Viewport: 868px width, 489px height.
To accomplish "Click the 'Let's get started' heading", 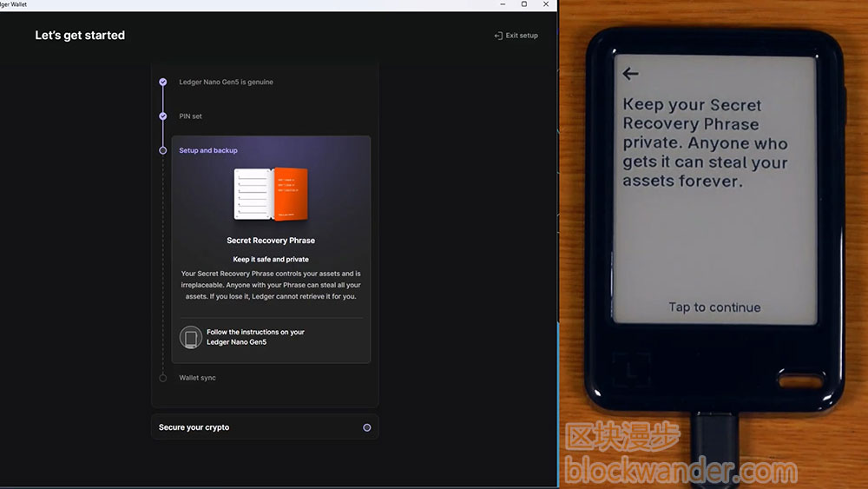I will click(80, 36).
